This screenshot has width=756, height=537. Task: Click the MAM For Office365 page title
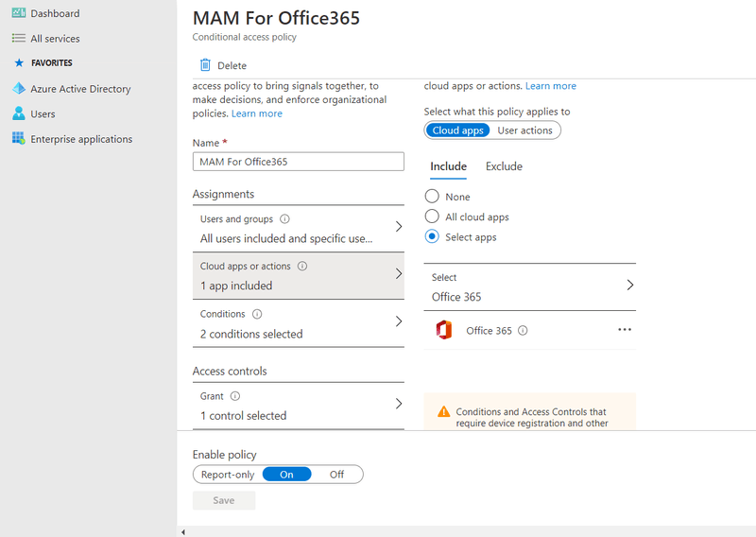pos(276,18)
